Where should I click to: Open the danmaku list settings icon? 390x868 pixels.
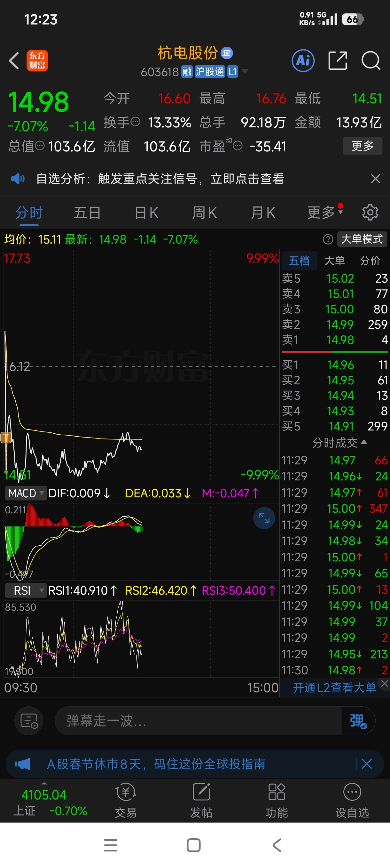point(29,721)
